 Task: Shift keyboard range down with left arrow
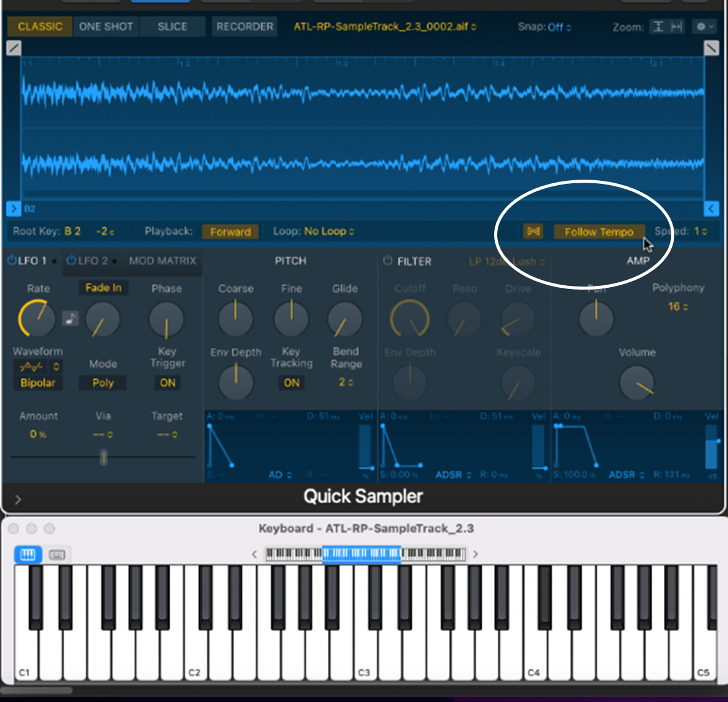(x=255, y=554)
